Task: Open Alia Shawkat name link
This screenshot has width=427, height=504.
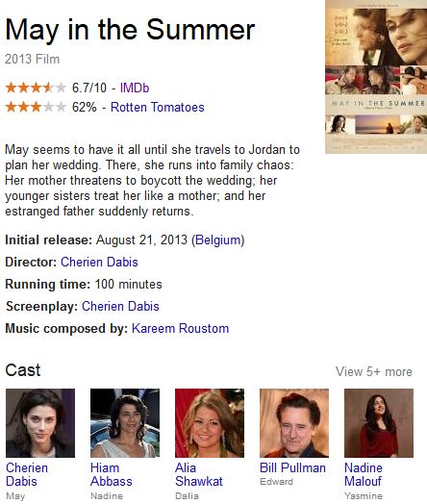Action: [199, 474]
